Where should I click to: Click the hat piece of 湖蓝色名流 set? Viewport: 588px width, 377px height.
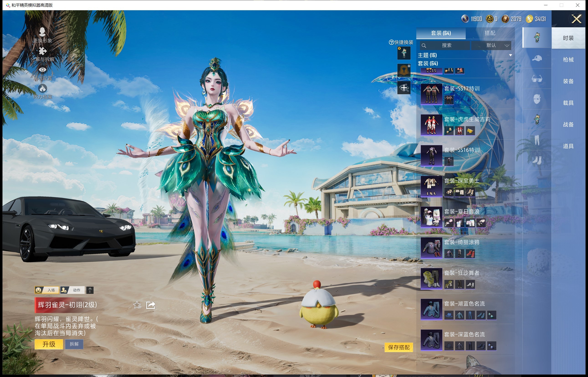point(449,315)
